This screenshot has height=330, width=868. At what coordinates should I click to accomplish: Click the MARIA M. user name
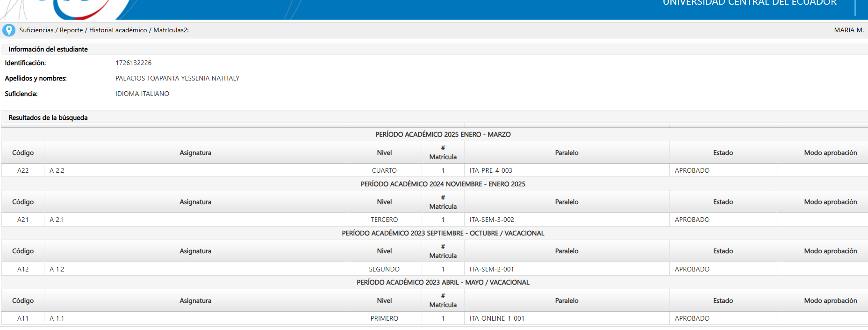[849, 30]
